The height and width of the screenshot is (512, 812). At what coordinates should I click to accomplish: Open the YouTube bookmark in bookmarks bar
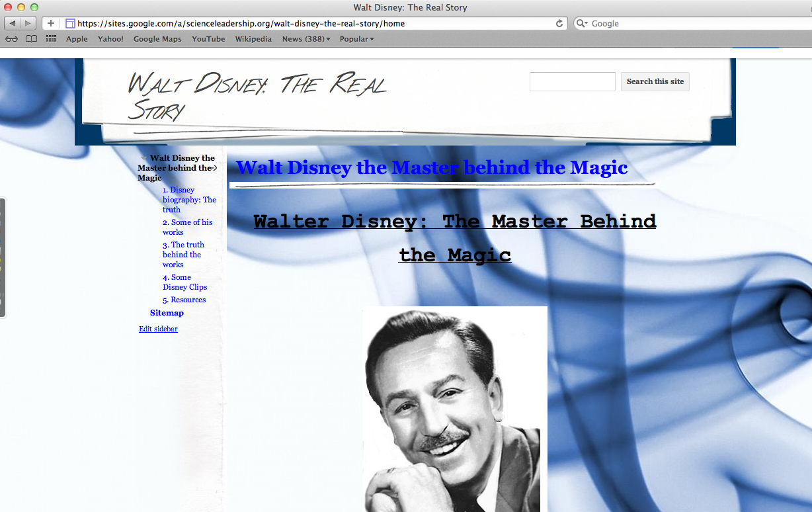coord(208,39)
